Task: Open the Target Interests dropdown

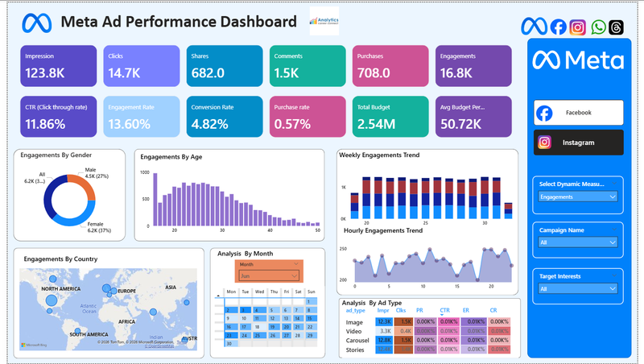Action: point(578,289)
